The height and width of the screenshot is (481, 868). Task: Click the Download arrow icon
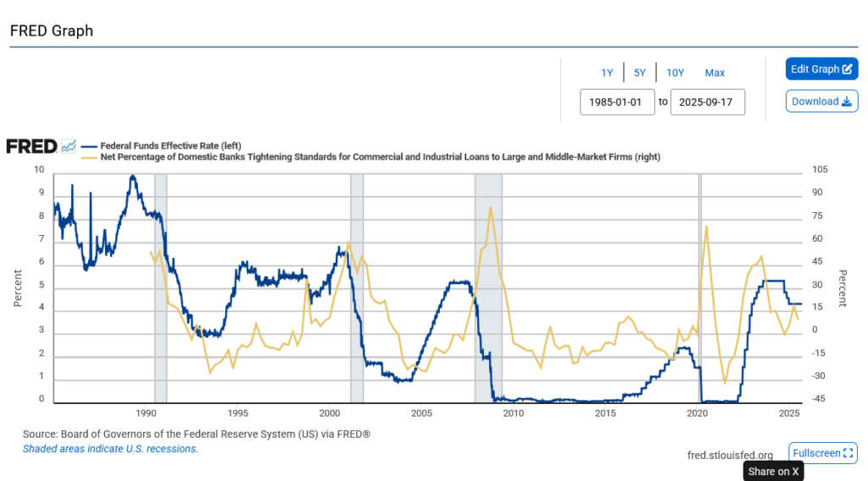(x=846, y=102)
